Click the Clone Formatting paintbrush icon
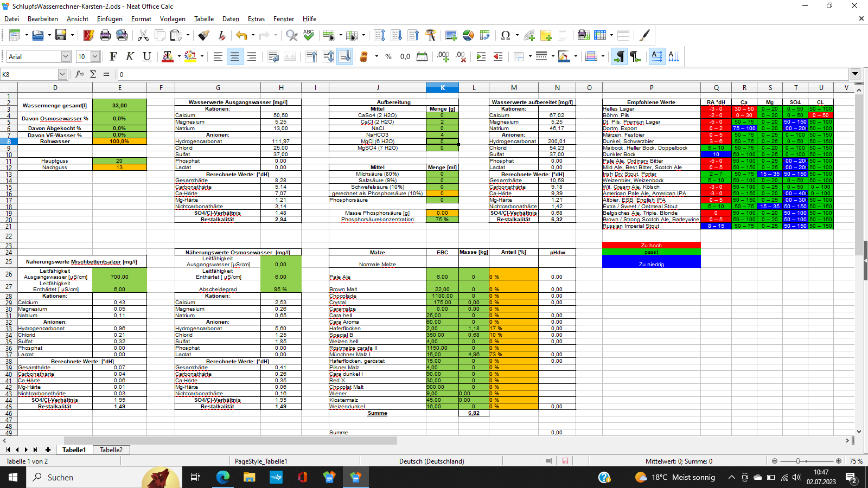 tap(204, 36)
